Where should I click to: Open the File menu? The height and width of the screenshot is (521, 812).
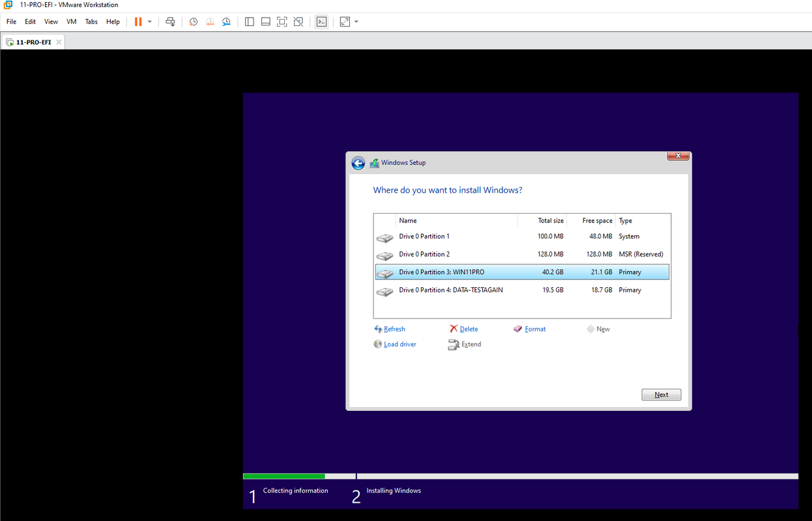(x=11, y=21)
